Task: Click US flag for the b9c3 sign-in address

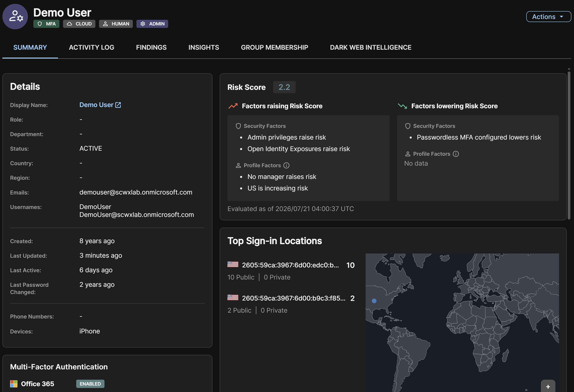Action: tap(233, 297)
